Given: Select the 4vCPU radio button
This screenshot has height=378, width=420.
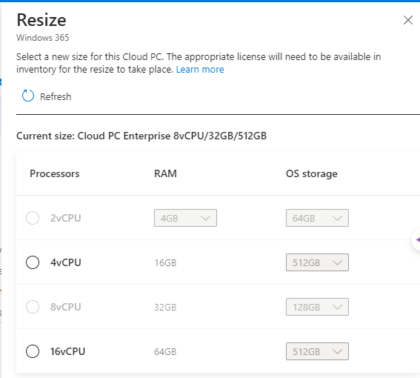Looking at the screenshot, I should coord(33,262).
